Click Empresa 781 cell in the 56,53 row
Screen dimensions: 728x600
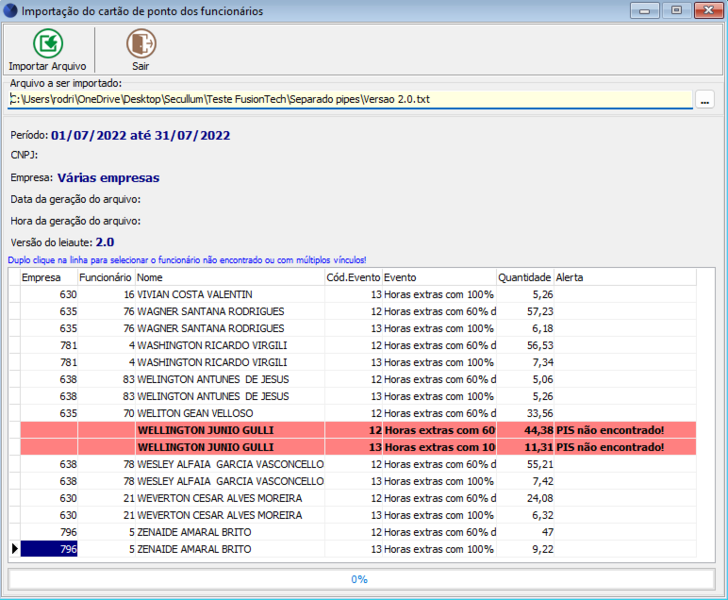[49, 346]
